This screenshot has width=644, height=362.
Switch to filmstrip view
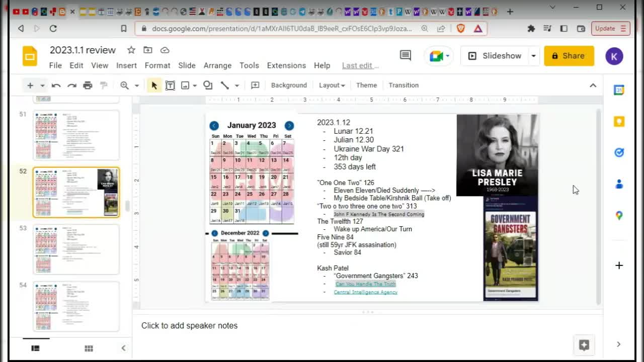(35, 348)
